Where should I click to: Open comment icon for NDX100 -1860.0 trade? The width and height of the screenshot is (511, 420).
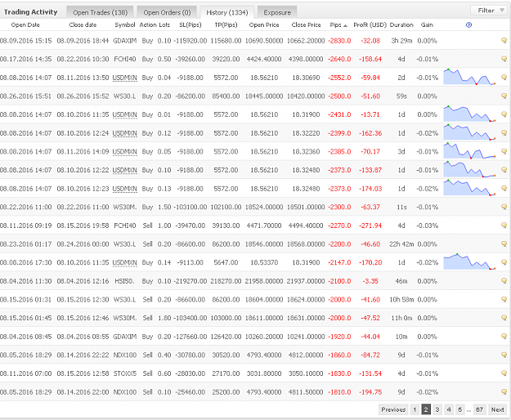click(504, 355)
